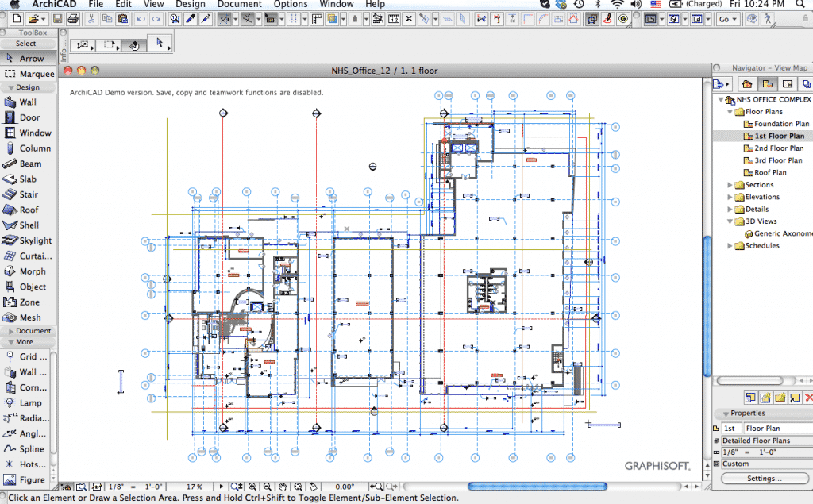Pick the Beam tool
813x504 pixels.
[x=28, y=164]
